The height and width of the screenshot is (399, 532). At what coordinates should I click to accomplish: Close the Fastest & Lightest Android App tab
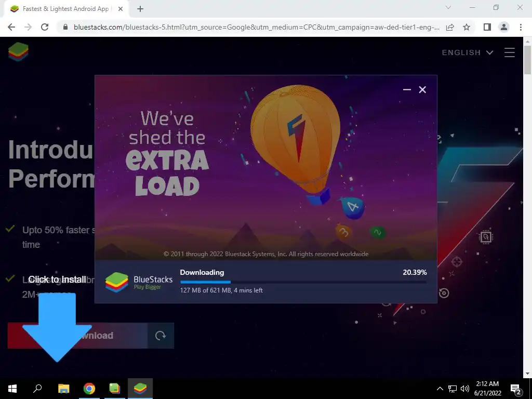[x=121, y=9]
